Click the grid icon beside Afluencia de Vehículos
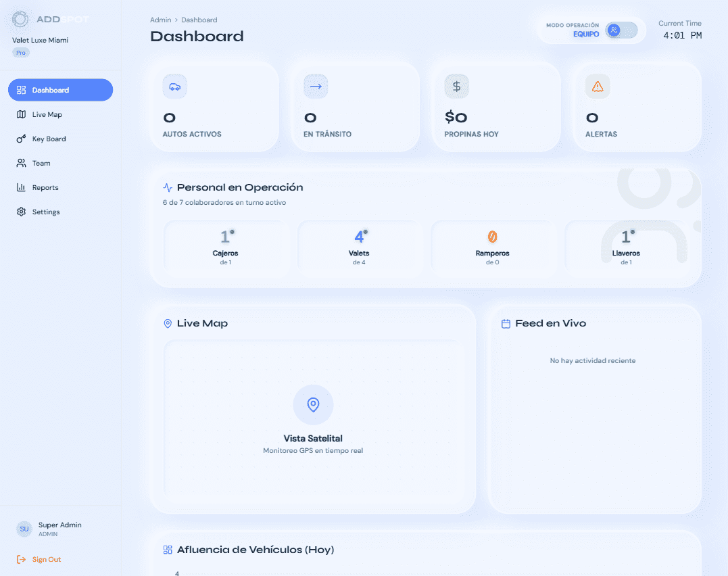 168,550
